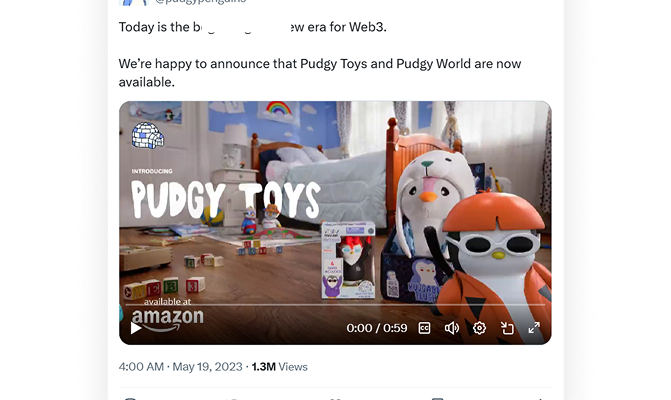Viewport: 671px width, 400px height.
Task: Click the igloo logo in the video
Action: click(x=148, y=135)
